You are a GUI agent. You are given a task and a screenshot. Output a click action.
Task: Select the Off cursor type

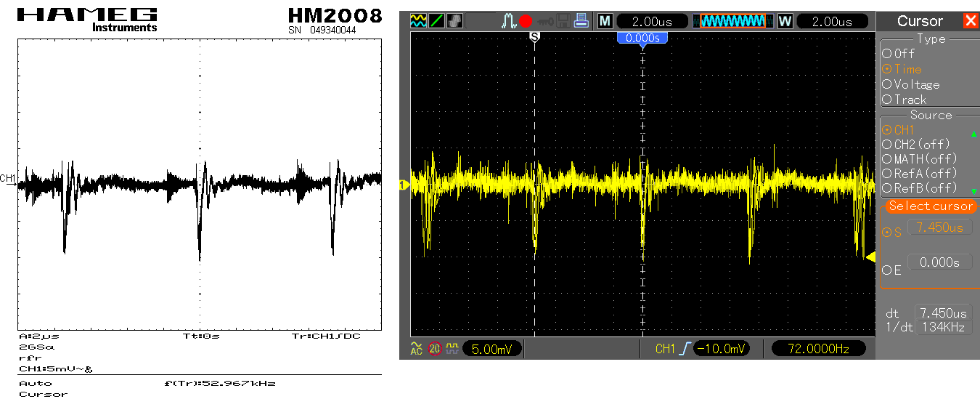coord(899,54)
